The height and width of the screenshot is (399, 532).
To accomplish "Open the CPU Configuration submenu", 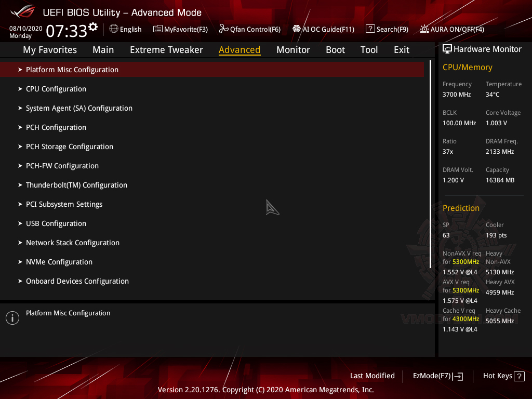I will [56, 89].
